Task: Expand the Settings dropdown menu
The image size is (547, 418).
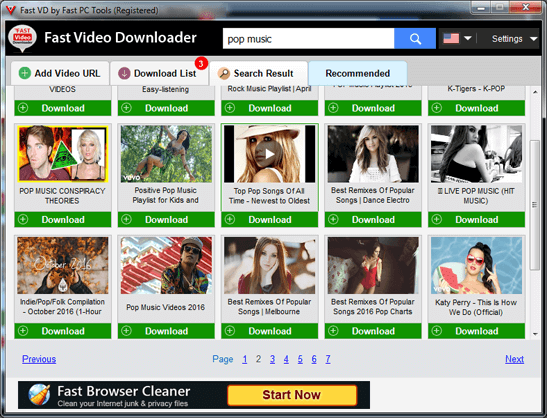Action: point(514,38)
